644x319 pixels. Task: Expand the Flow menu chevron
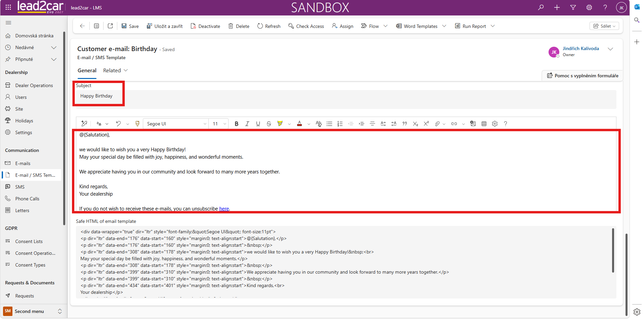tap(386, 26)
